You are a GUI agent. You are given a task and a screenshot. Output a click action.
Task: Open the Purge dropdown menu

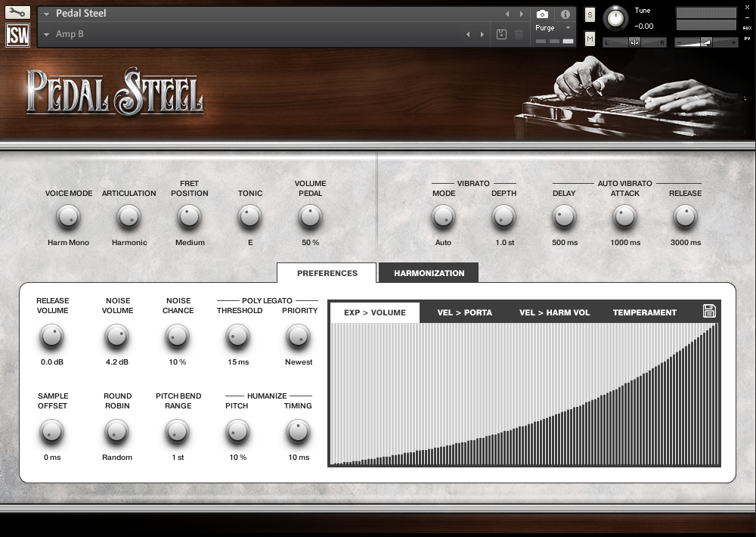pos(547,26)
